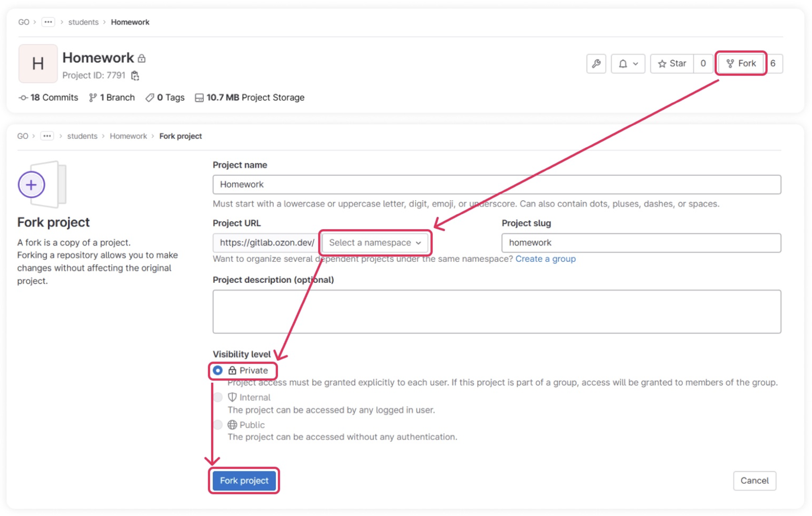View the 18 Commits link
The height and width of the screenshot is (516, 812).
(x=48, y=97)
